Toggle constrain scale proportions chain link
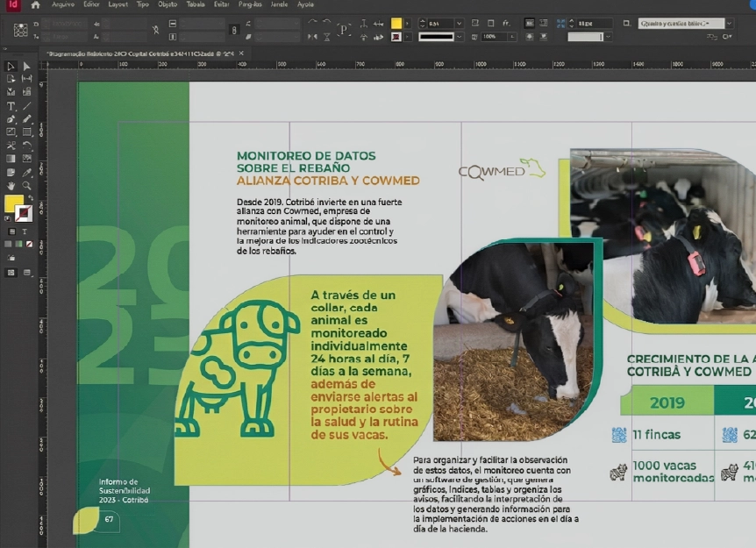 (x=234, y=30)
